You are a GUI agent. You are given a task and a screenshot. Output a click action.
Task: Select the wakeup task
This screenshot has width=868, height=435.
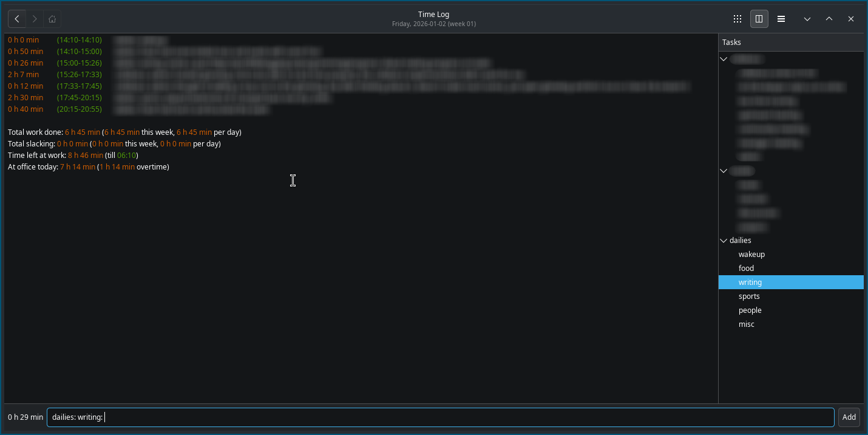click(x=751, y=255)
